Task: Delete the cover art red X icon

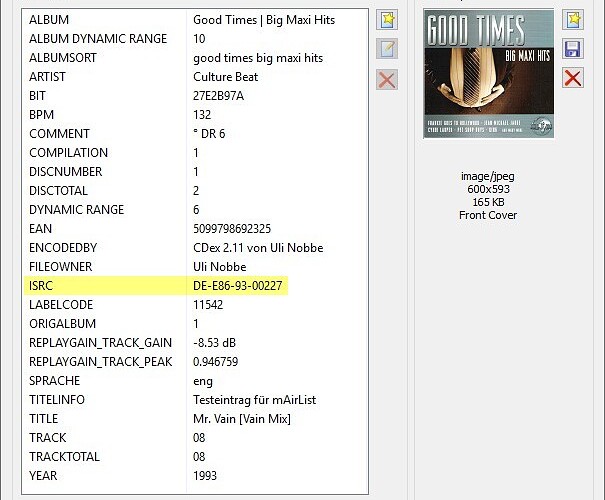Action: pos(573,78)
